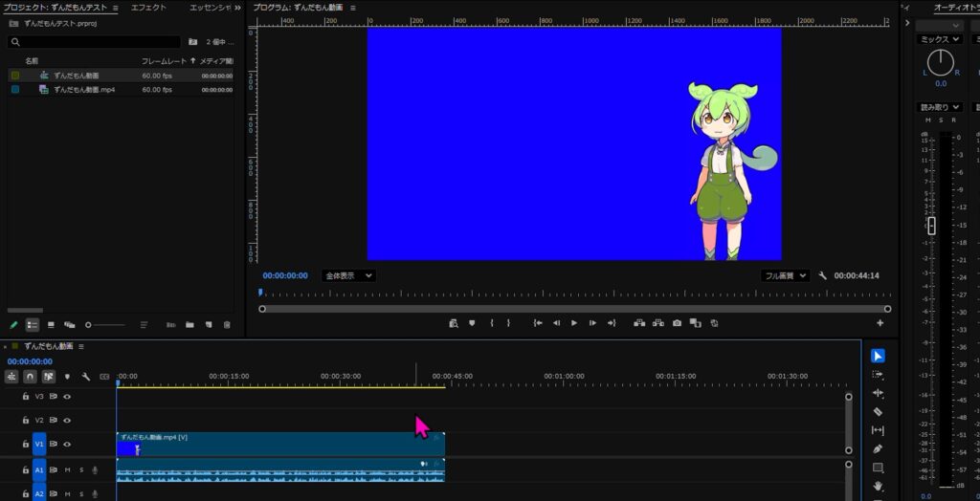Open the フル画質 playback resolution dropdown
Screen dimensions: 980x501
tap(785, 275)
